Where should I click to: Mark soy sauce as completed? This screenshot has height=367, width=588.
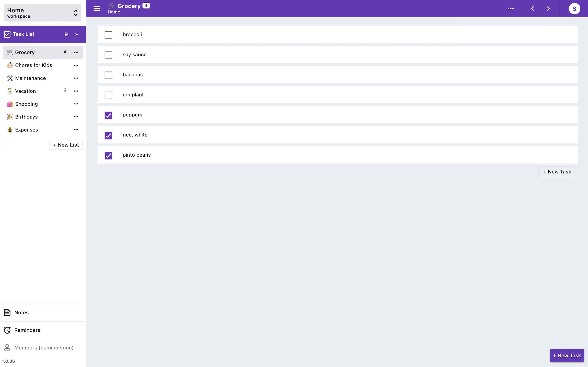point(108,55)
